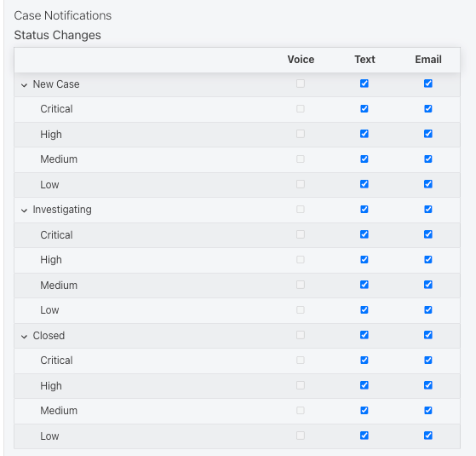Image resolution: width=476 pixels, height=456 pixels.
Task: Uncheck Text for Closed Critical
Action: tap(364, 360)
